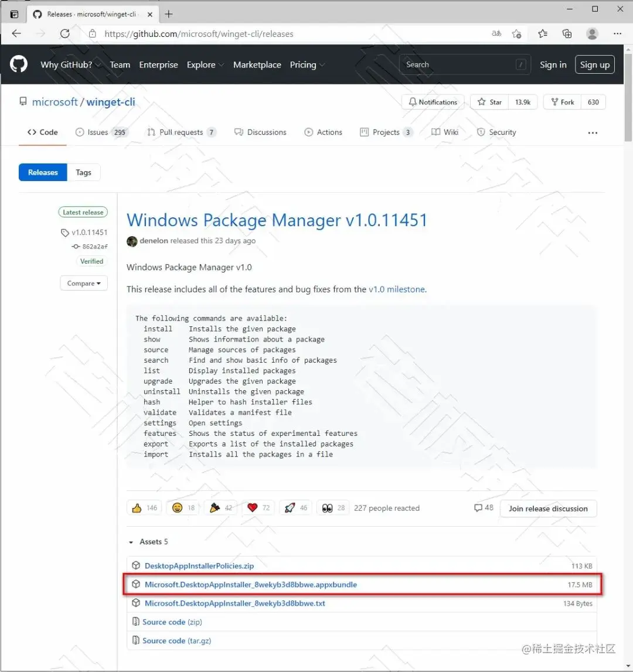Screen dimensions: 633x672
Task: Open the Marketplace nav item
Action: coord(257,64)
